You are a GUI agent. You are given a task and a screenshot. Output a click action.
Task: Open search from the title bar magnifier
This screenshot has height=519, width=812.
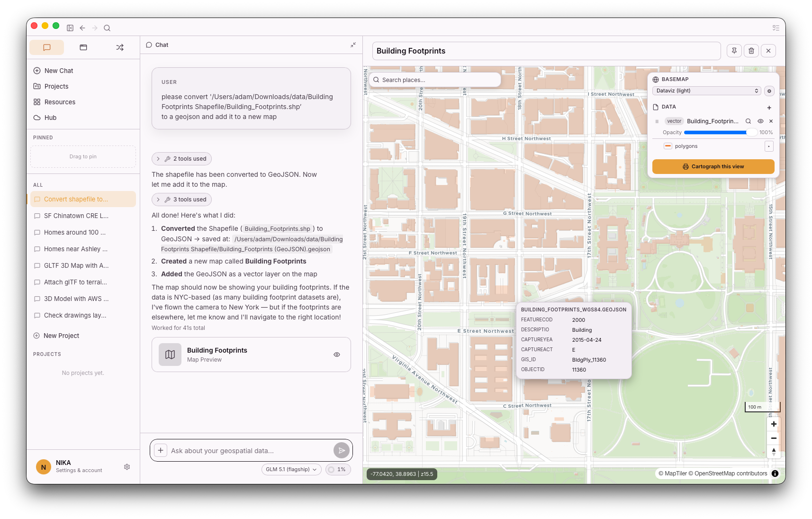pyautogui.click(x=107, y=28)
